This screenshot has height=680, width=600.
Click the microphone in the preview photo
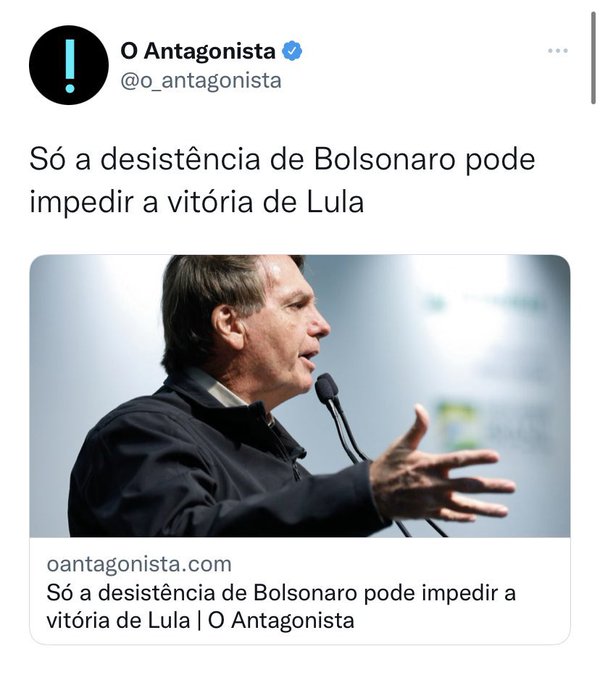tap(326, 389)
